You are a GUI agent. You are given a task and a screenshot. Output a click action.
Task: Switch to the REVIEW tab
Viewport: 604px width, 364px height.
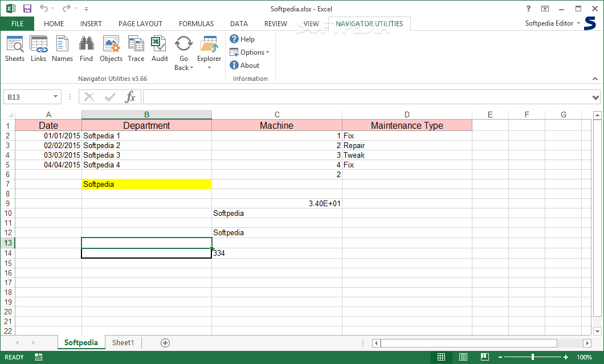(x=276, y=23)
